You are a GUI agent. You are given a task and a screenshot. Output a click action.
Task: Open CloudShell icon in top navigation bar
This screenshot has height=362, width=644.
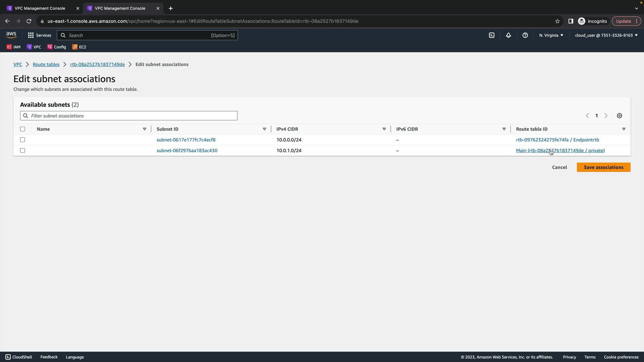[x=492, y=35]
